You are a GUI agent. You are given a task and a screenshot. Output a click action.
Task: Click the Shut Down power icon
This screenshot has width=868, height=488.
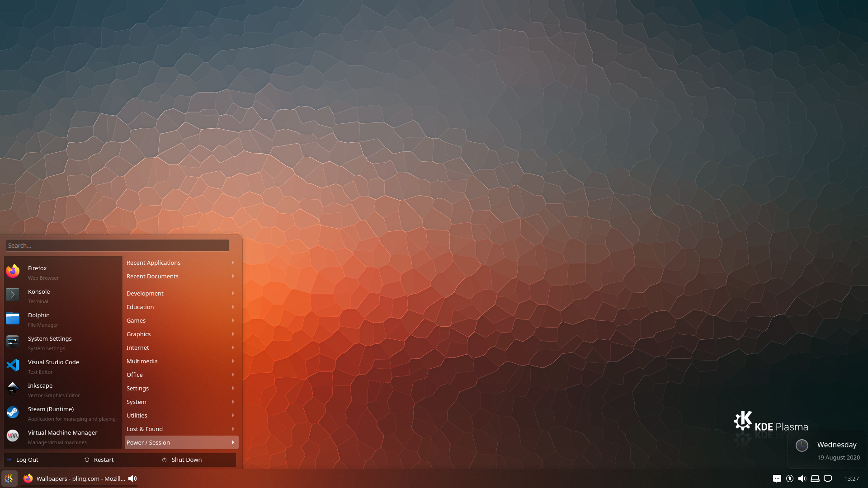point(164,460)
